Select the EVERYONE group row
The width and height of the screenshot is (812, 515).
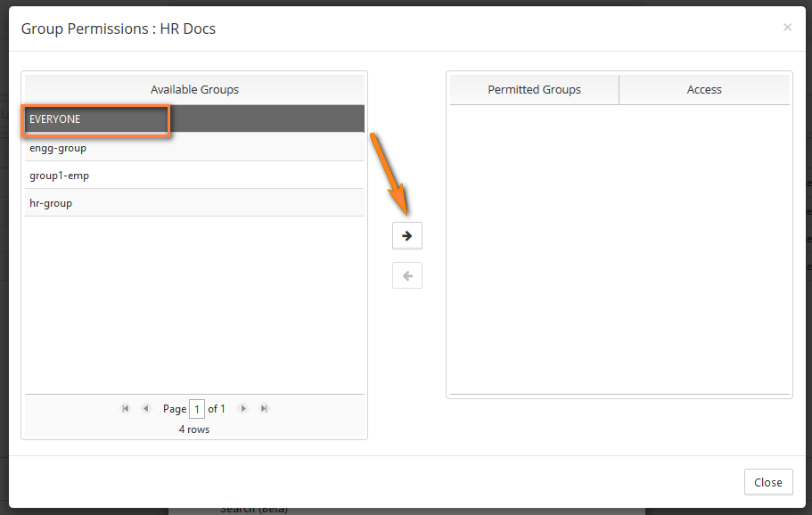[194, 119]
